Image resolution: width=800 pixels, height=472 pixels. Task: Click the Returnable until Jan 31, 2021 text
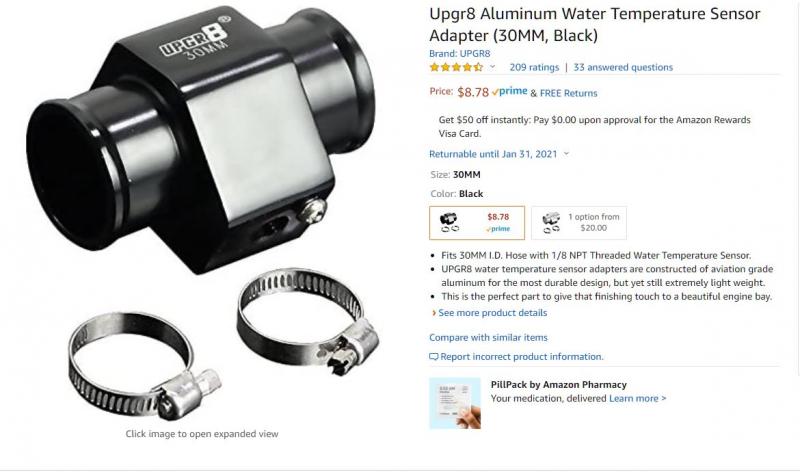coord(493,154)
